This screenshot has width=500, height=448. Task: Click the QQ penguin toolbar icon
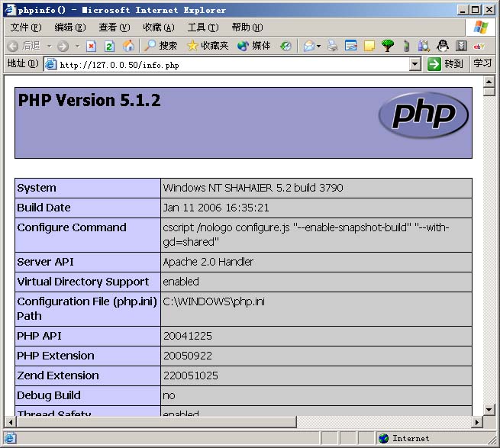click(x=443, y=47)
